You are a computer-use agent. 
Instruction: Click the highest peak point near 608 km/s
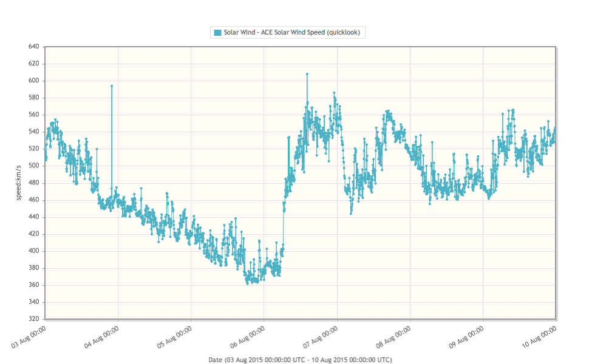click(307, 74)
